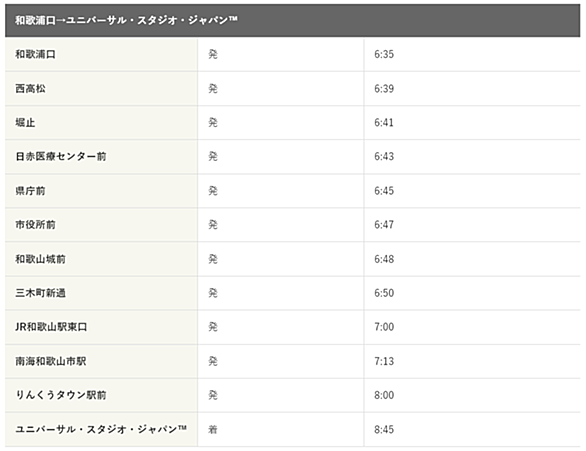
Task: Click the 県庁前 stop cell
Action: click(101, 191)
